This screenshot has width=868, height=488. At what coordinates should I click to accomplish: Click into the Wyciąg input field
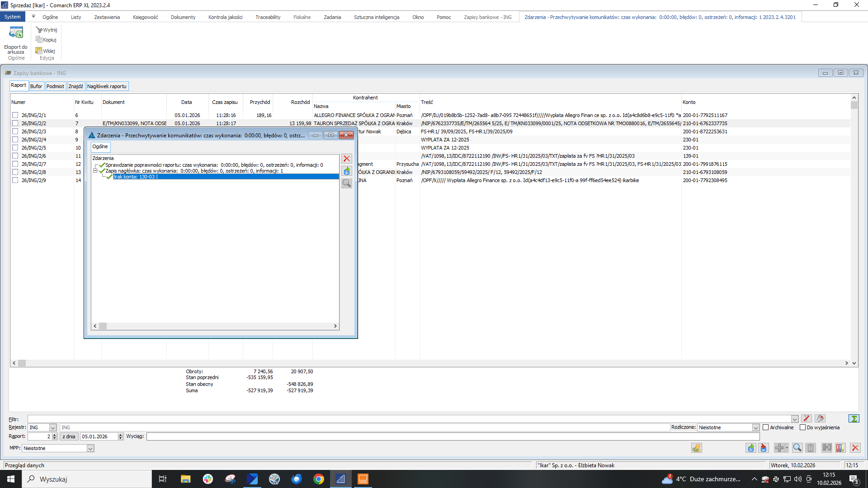tap(452, 436)
